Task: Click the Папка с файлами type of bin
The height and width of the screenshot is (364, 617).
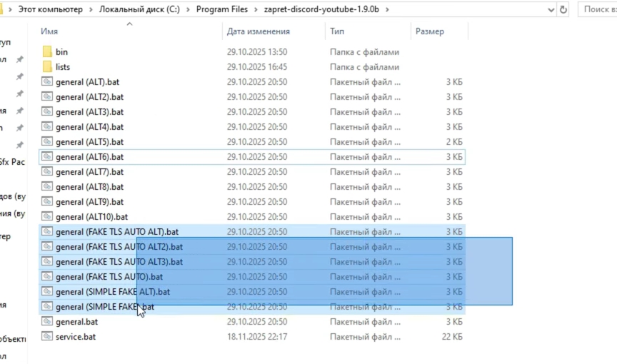Action: [x=364, y=52]
